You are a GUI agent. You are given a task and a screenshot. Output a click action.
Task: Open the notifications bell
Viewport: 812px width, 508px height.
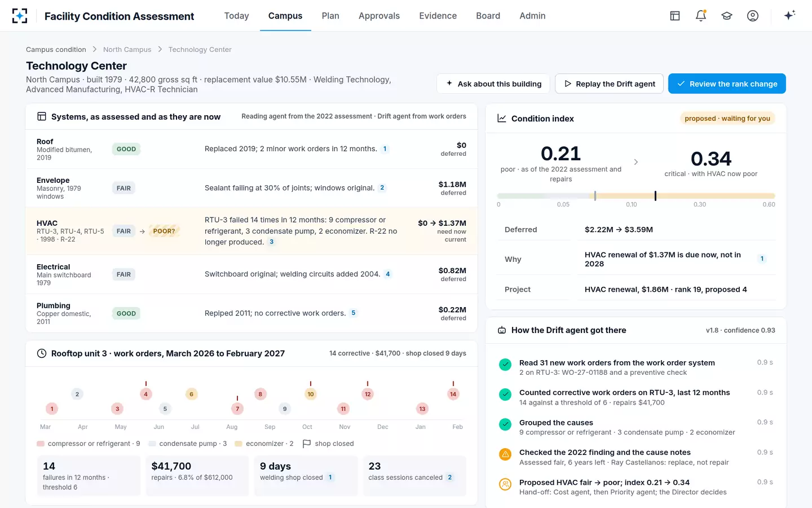(701, 16)
